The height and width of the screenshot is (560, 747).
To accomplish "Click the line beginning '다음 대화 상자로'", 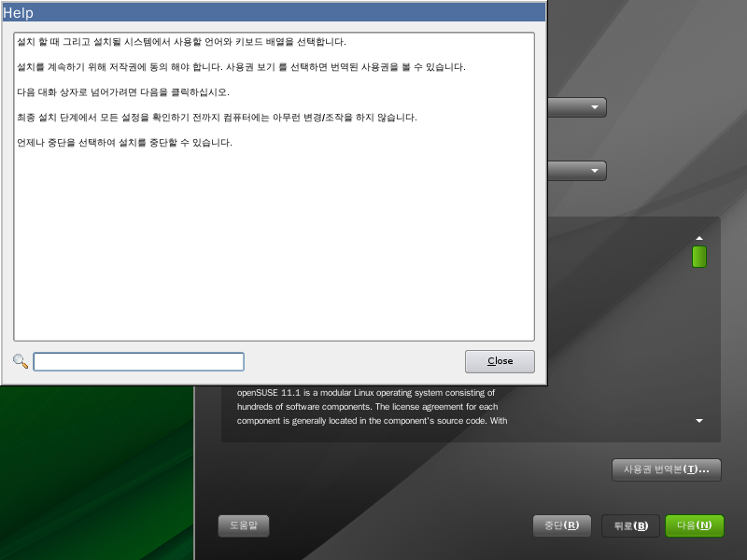I will 123,92.
